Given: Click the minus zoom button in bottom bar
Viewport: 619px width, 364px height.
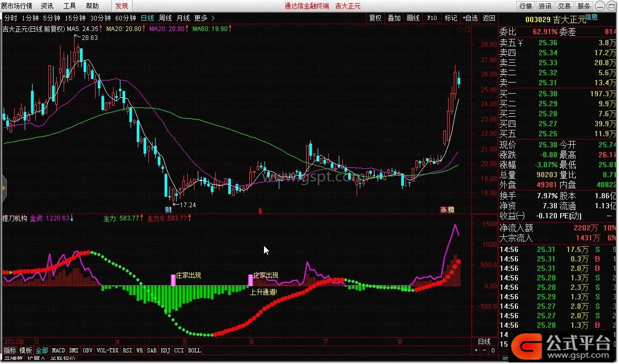Looking at the screenshot, I should pos(485,350).
